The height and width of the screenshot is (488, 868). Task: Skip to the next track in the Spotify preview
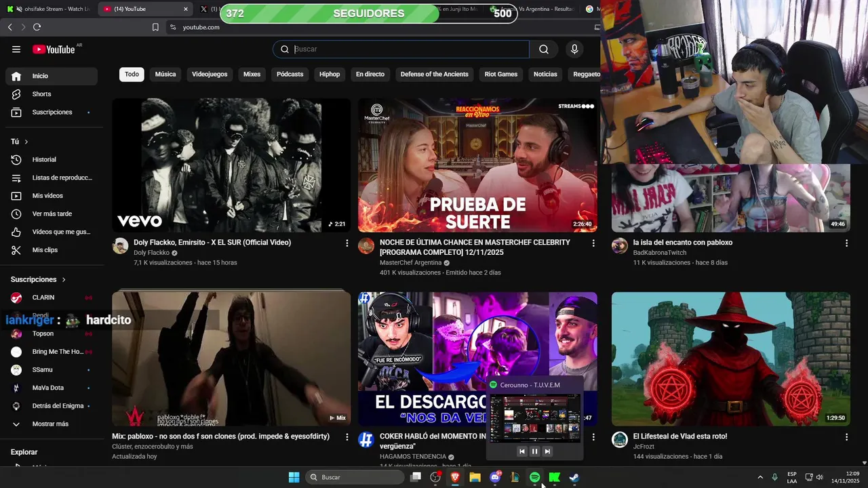click(x=547, y=451)
